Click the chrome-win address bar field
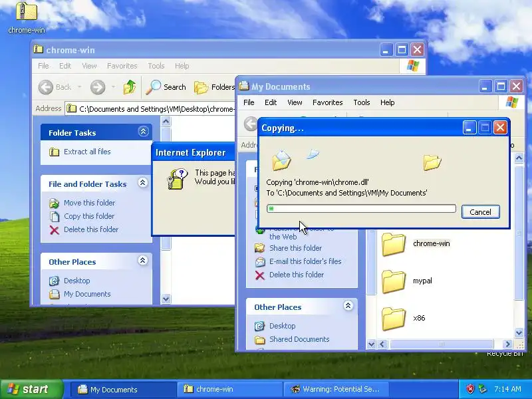The width and height of the screenshot is (532, 399). 150,109
